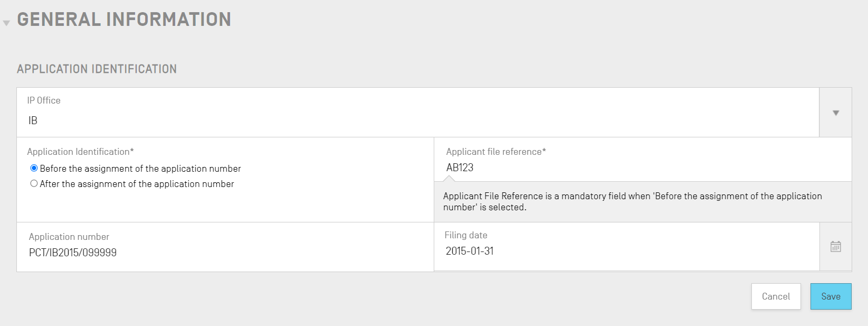Screen dimensions: 868x326
Task: Click the Application number label
Action: coord(69,237)
